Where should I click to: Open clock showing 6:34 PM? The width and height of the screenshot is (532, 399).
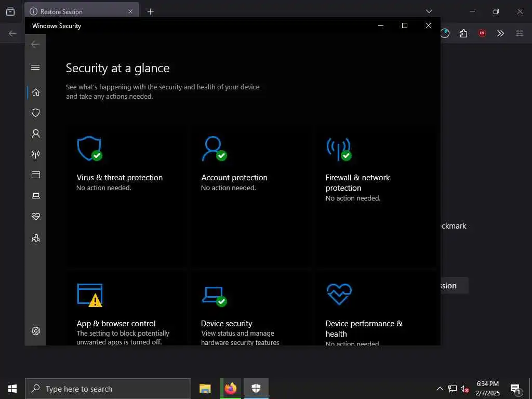point(487,389)
